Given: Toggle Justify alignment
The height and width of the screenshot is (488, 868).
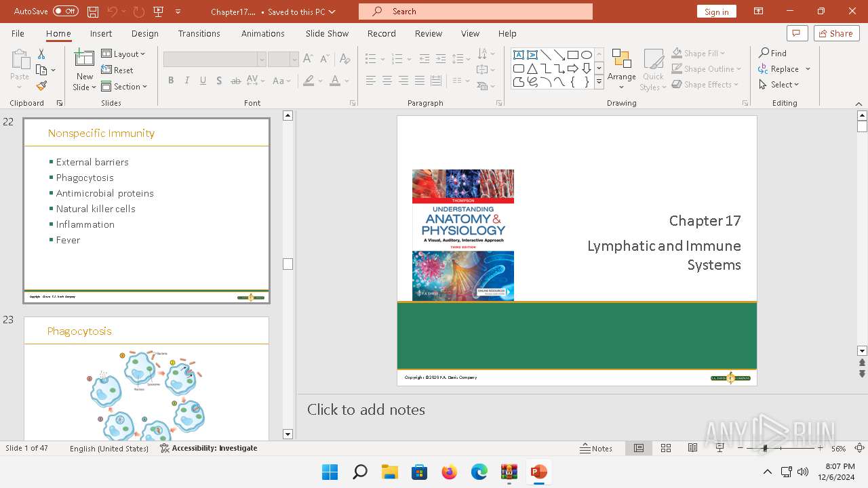Looking at the screenshot, I should tap(420, 81).
